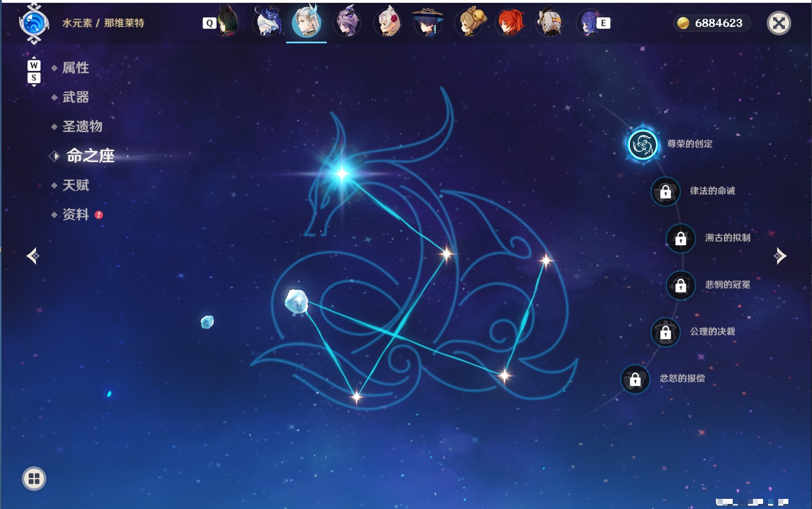Click the Hydro element emblem

(34, 23)
